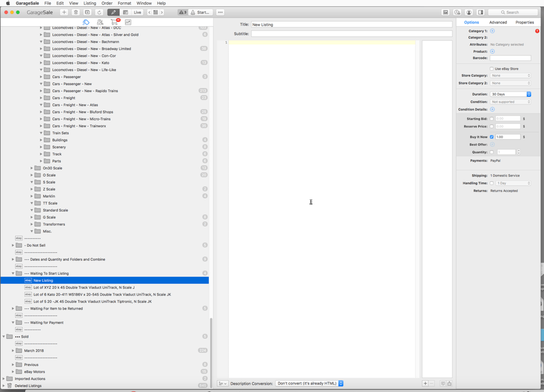The image size is (544, 392).
Task: Collapse the Sold folder
Action: click(4, 336)
